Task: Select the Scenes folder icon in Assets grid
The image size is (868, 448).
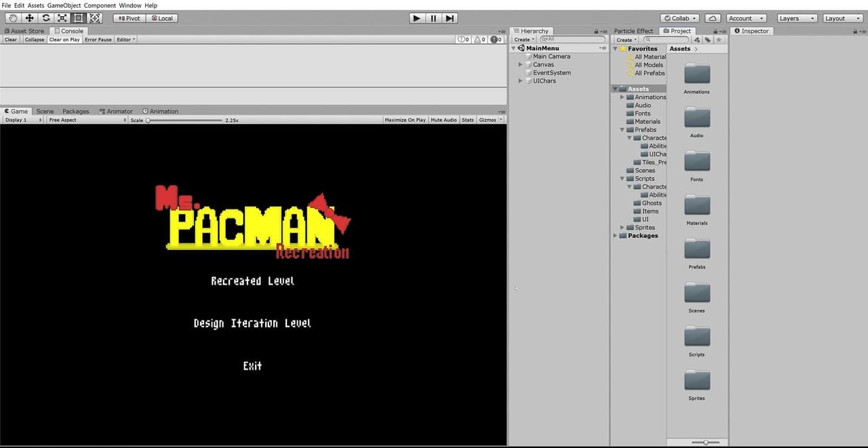Action: pos(697,293)
